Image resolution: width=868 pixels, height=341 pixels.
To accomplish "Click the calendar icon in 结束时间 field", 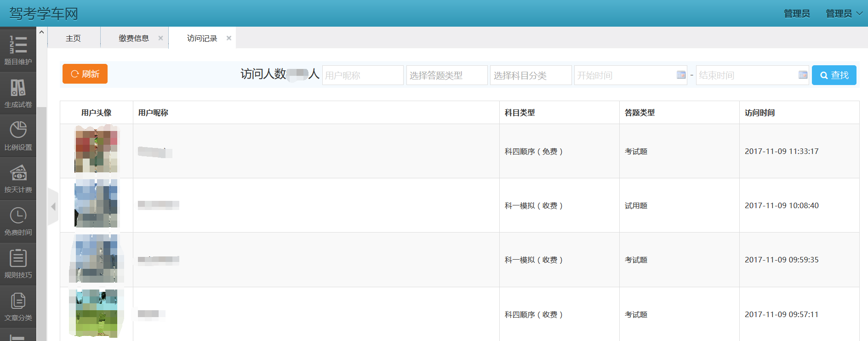I will coord(803,75).
